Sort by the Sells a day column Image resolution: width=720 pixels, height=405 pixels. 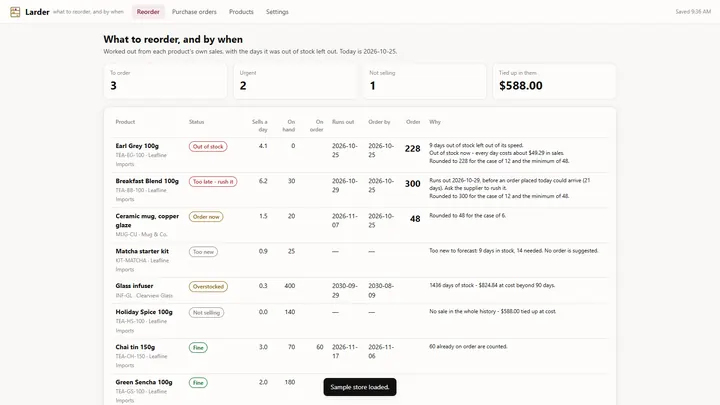[259, 126]
